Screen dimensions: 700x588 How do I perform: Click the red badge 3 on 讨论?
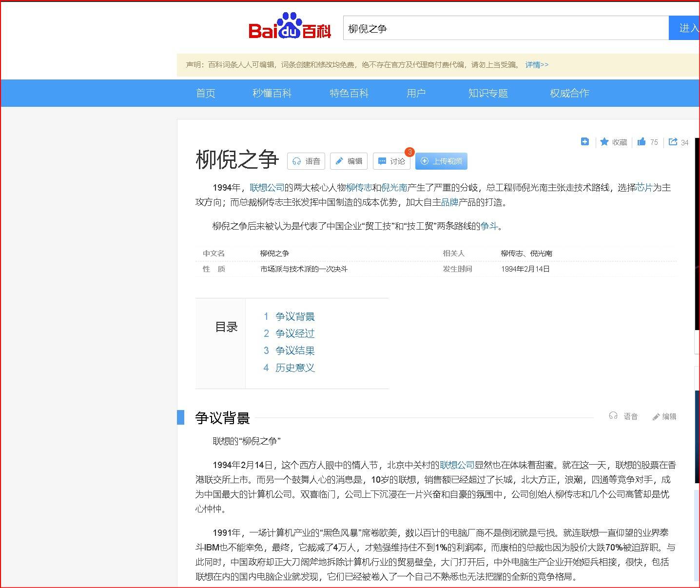pos(409,152)
